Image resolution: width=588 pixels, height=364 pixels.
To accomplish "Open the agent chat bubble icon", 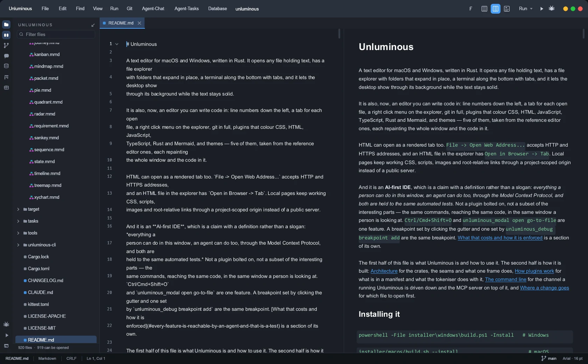I will 6,56.
